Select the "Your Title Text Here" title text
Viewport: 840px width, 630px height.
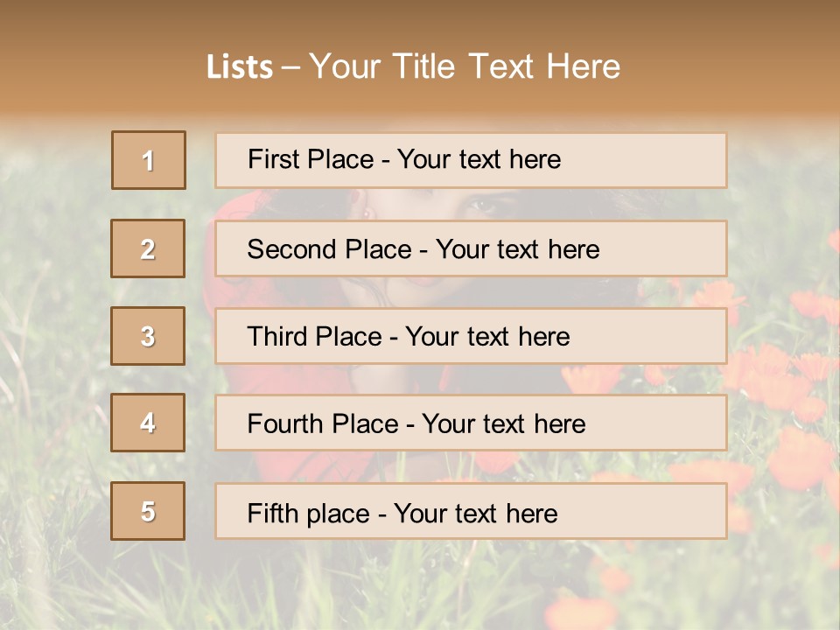[x=465, y=66]
